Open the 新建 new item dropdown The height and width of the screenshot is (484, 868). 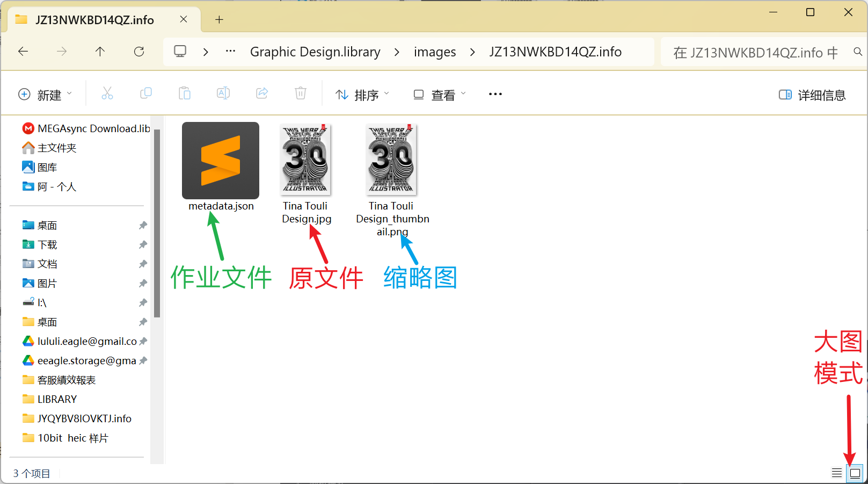click(x=45, y=95)
